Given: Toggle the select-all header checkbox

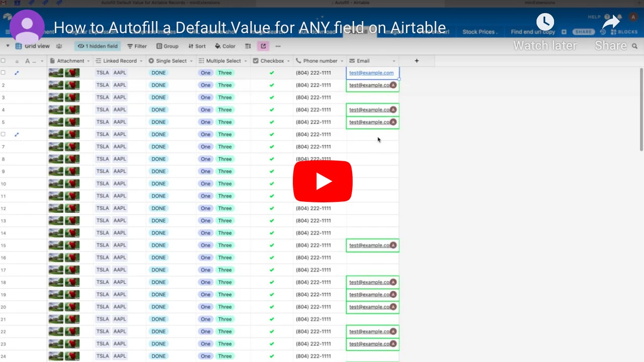Looking at the screenshot, I should 4,61.
